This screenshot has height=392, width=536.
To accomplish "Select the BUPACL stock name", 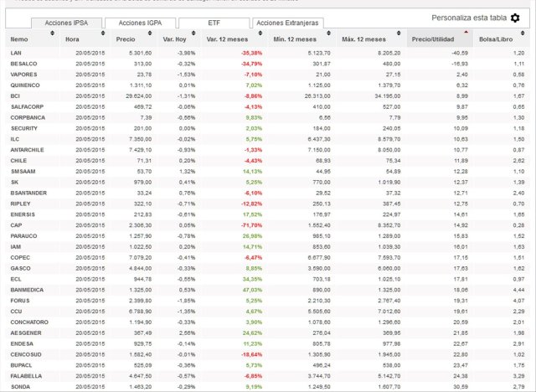I will [x=21, y=365].
